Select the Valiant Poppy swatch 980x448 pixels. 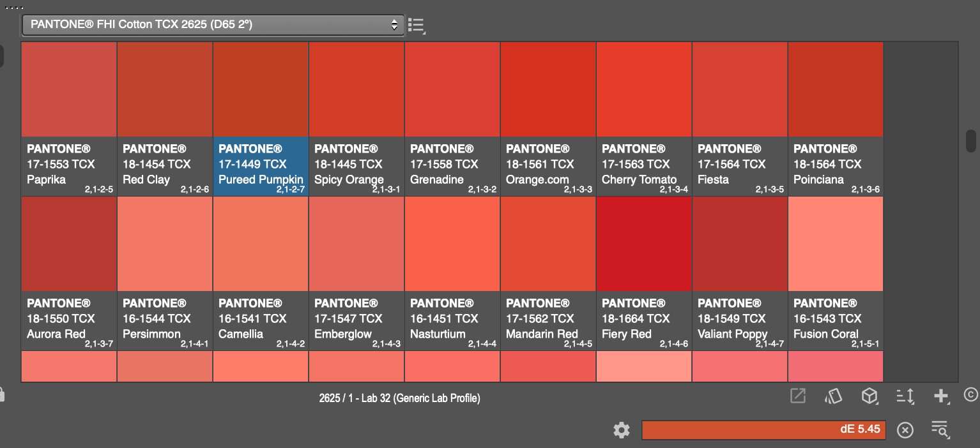(x=740, y=244)
